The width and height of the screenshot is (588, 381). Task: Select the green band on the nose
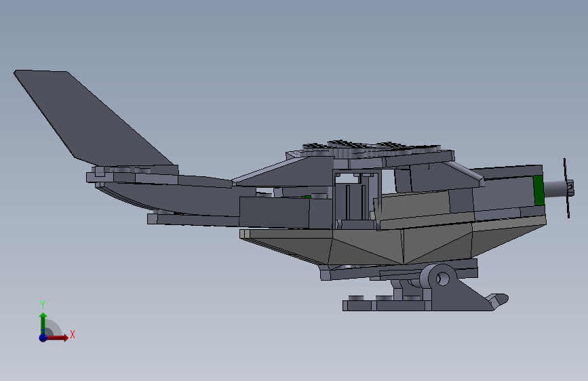pyautogui.click(x=538, y=190)
